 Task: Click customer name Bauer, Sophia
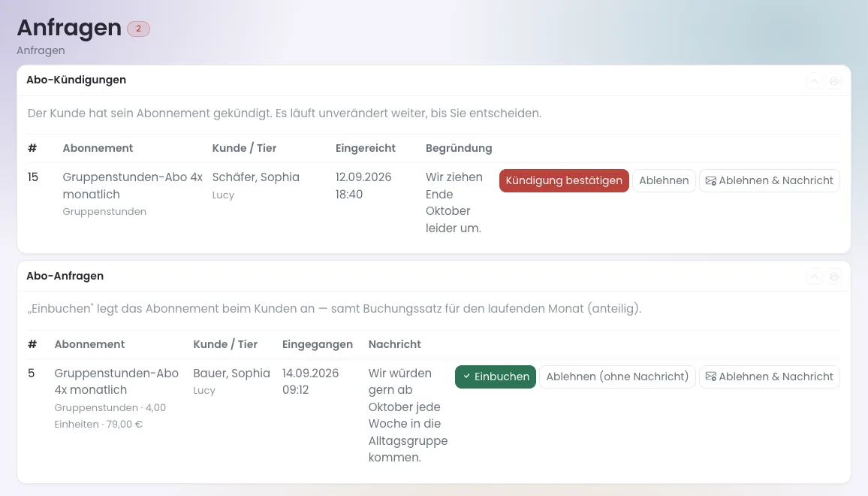click(x=231, y=374)
